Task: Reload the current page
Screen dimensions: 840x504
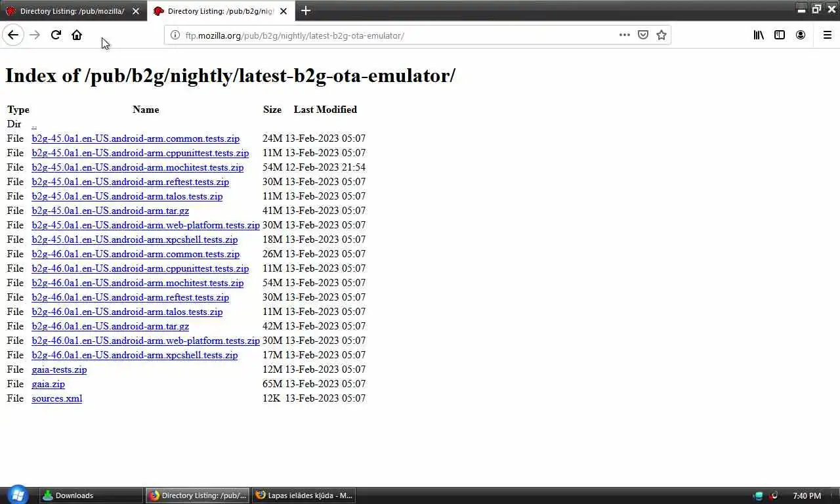Action: (56, 35)
